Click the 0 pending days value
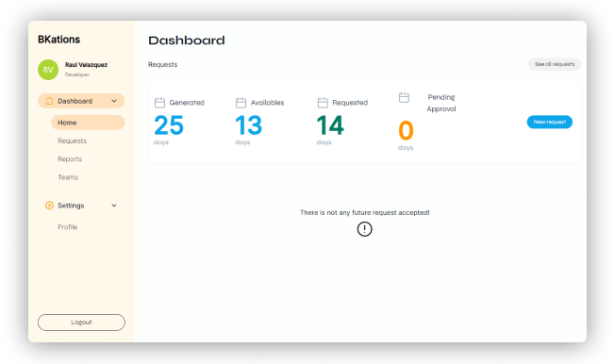Viewport: 615px width, 364px height. (x=406, y=131)
